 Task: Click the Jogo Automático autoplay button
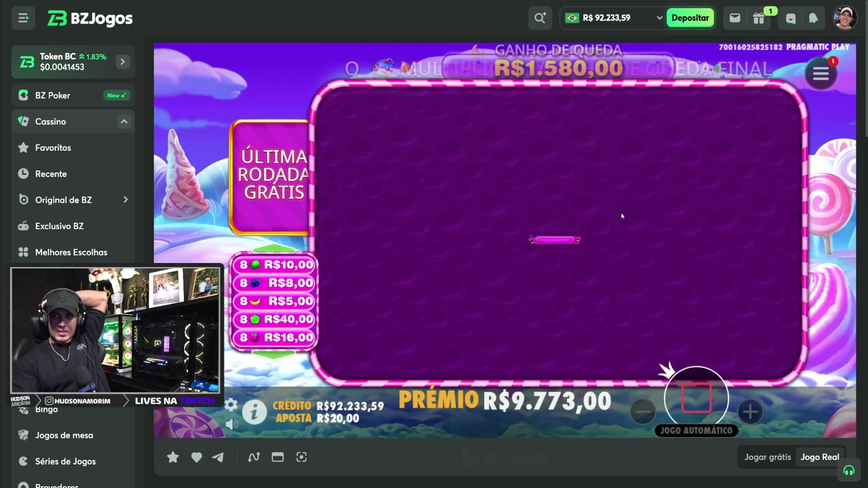(696, 431)
